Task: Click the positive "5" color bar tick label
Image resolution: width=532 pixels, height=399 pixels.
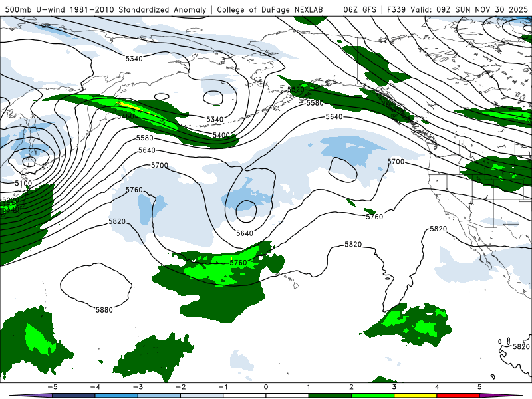Action: [x=479, y=387]
